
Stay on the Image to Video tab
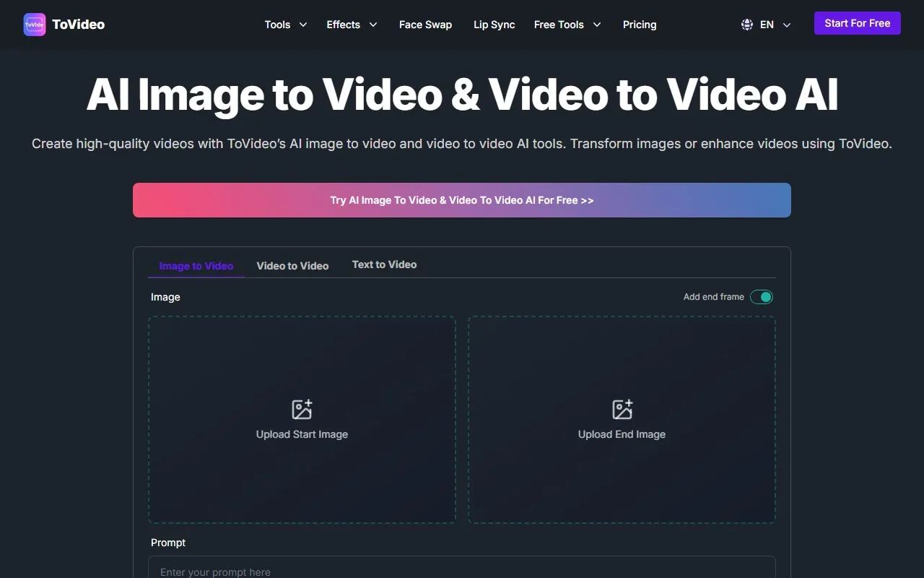click(x=196, y=265)
